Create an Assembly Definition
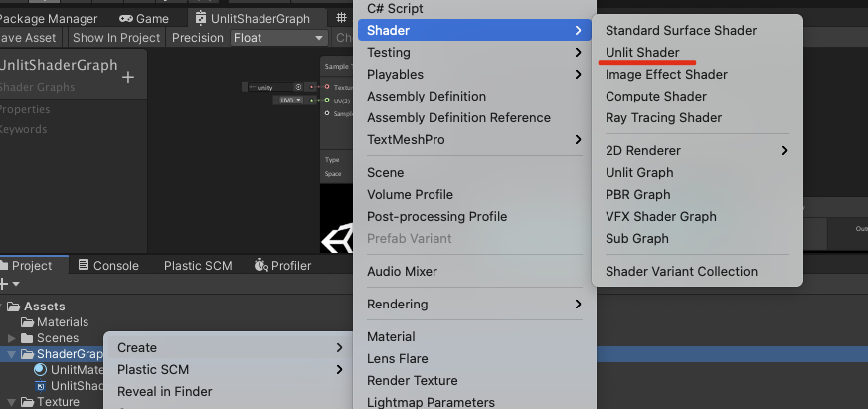 pyautogui.click(x=427, y=96)
